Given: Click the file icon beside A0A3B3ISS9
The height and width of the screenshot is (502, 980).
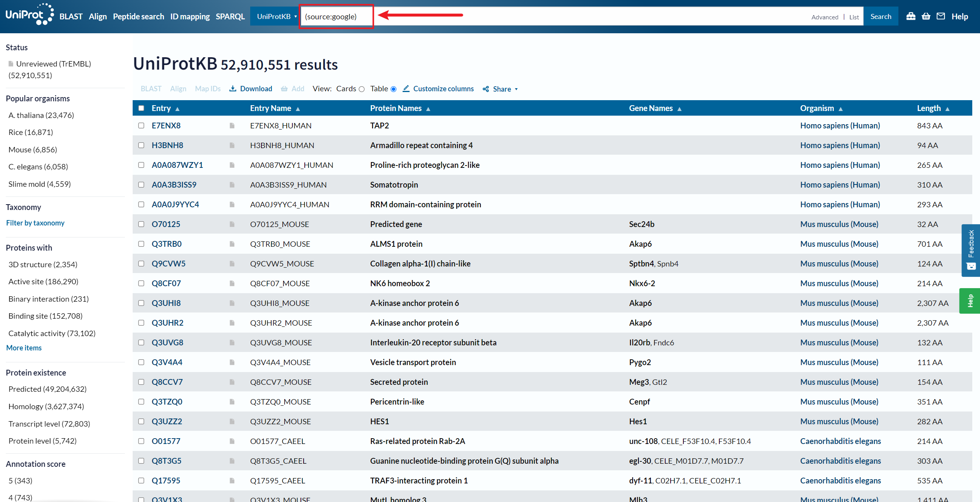Looking at the screenshot, I should click(x=232, y=184).
